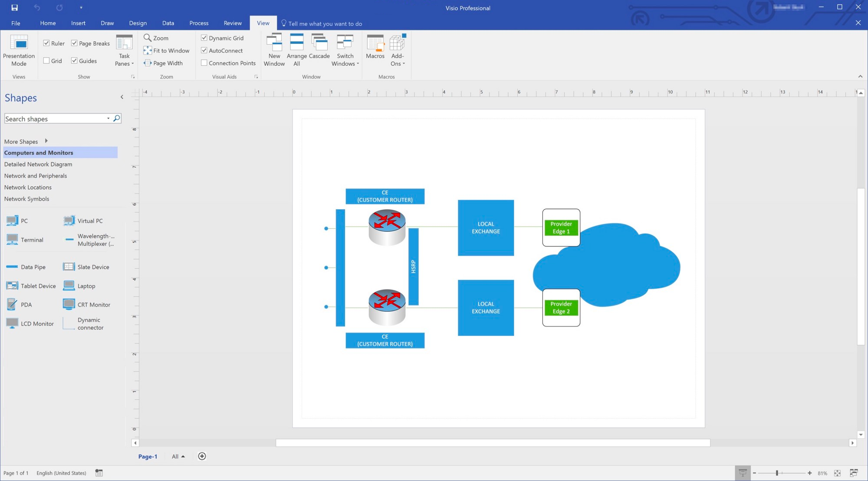Click the zoom slider in status bar
The image size is (868, 481).
[x=777, y=473]
